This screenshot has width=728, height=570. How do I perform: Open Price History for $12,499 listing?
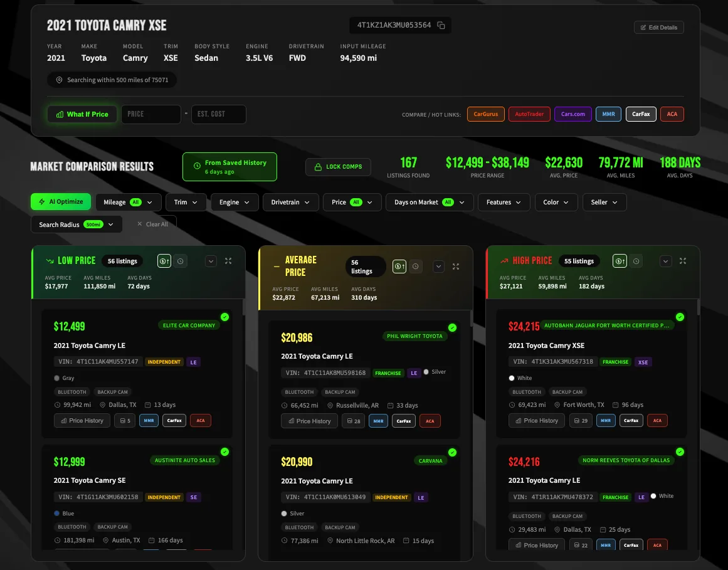82,421
